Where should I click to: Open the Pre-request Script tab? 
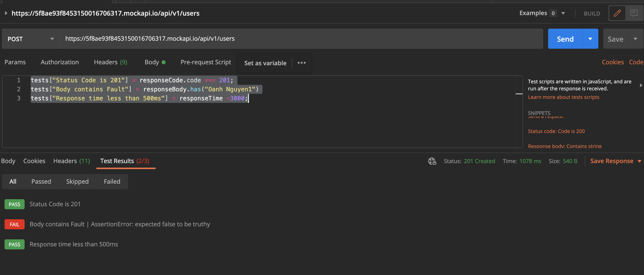206,62
